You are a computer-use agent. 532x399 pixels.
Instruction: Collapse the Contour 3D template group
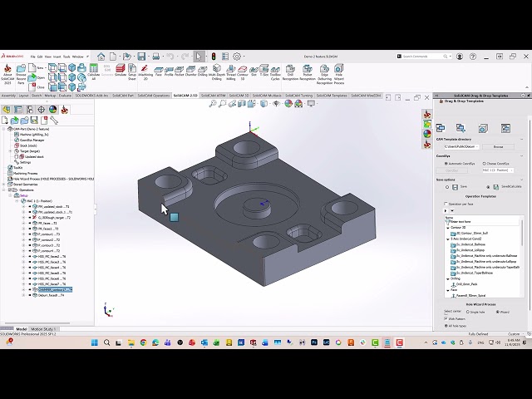(448, 228)
